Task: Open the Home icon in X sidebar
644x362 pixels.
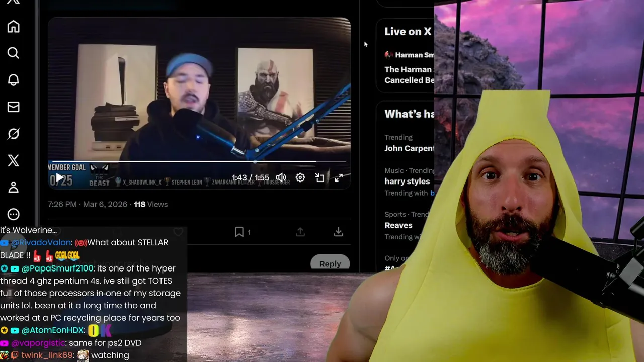Action: pyautogui.click(x=14, y=27)
